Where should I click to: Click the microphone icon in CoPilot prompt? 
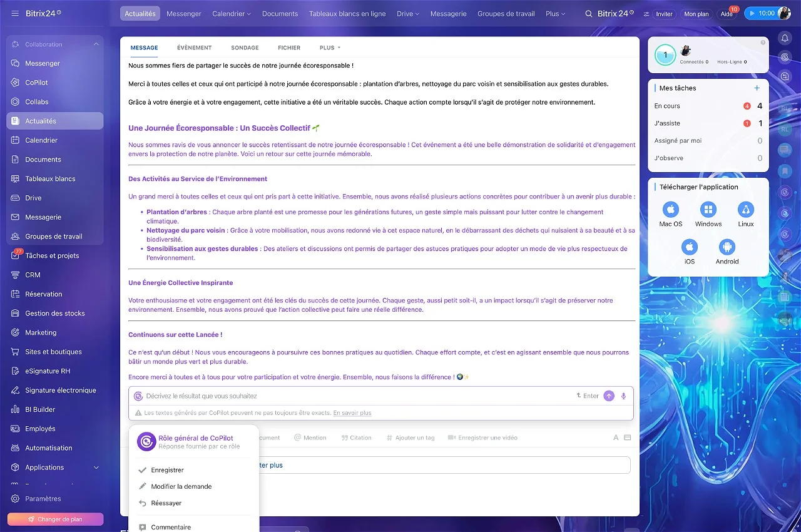pyautogui.click(x=624, y=396)
